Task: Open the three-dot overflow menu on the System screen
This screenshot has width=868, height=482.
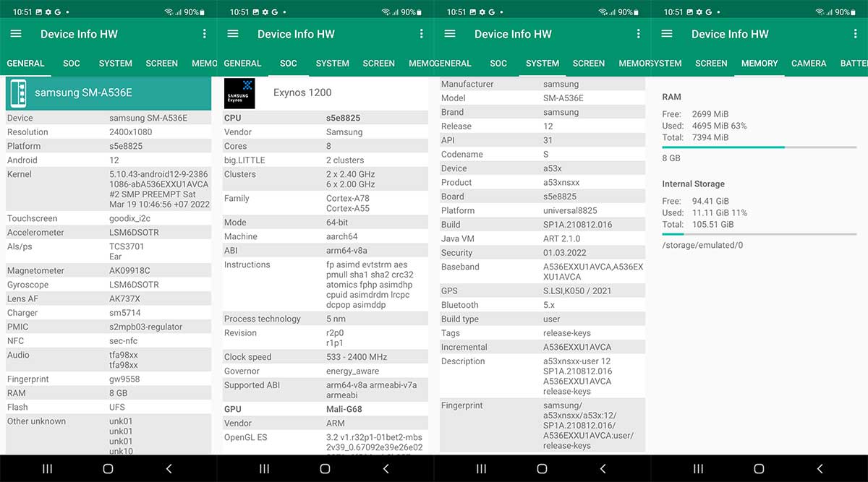Action: 639,34
